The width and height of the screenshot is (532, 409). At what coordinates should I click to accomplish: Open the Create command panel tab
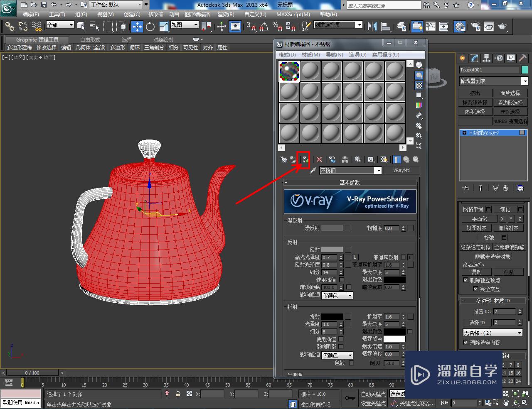463,58
